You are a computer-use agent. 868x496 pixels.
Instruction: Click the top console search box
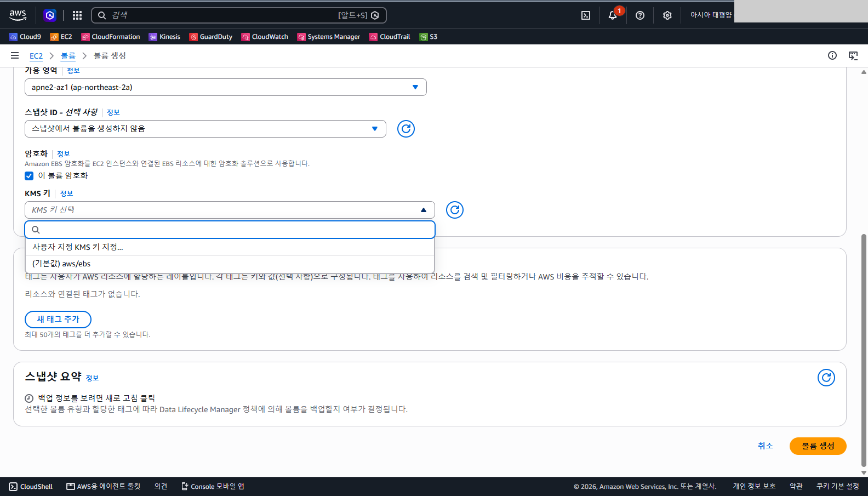[239, 15]
